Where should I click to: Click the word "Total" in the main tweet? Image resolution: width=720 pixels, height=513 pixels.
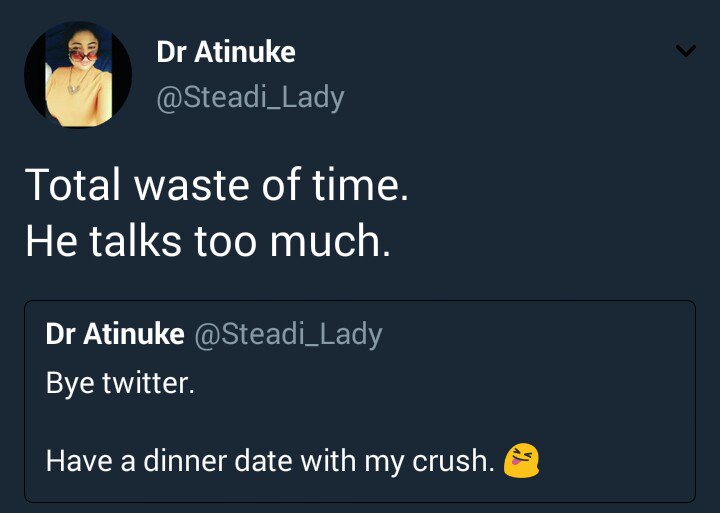click(x=72, y=186)
